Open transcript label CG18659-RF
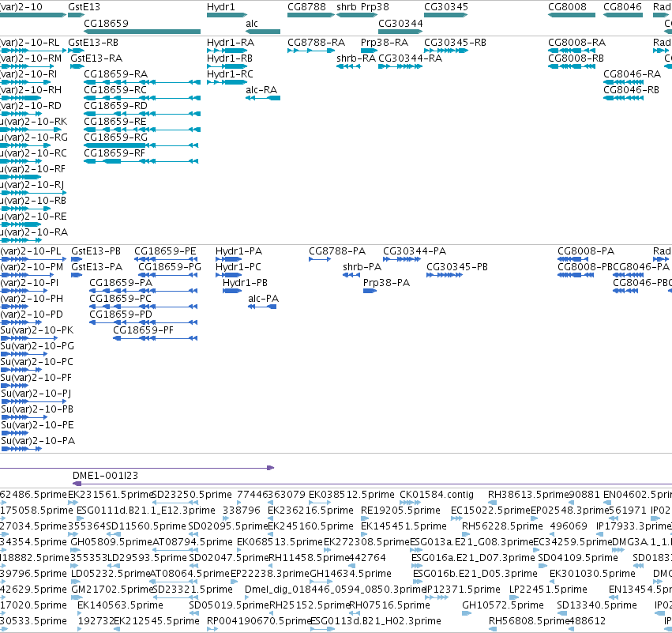672x633 pixels. (x=115, y=153)
